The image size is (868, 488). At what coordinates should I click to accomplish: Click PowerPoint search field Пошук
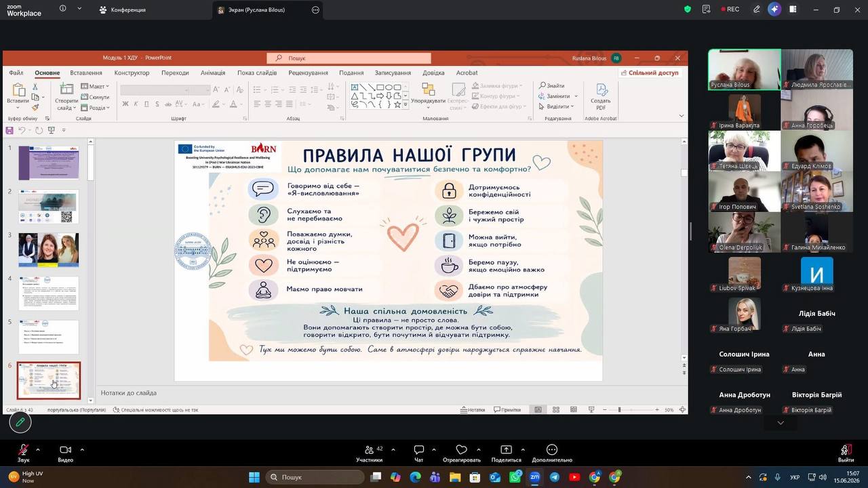(x=349, y=58)
